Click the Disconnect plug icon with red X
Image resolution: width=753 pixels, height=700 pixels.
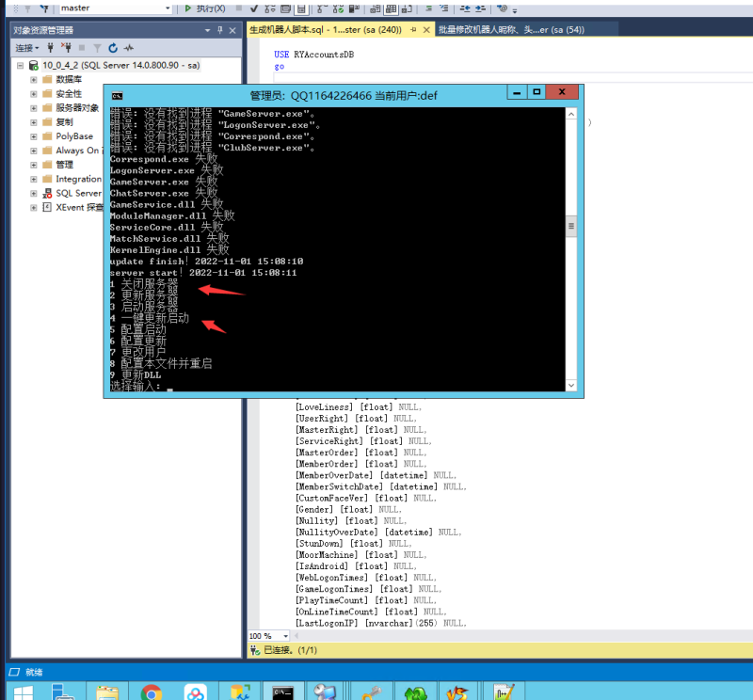click(66, 47)
